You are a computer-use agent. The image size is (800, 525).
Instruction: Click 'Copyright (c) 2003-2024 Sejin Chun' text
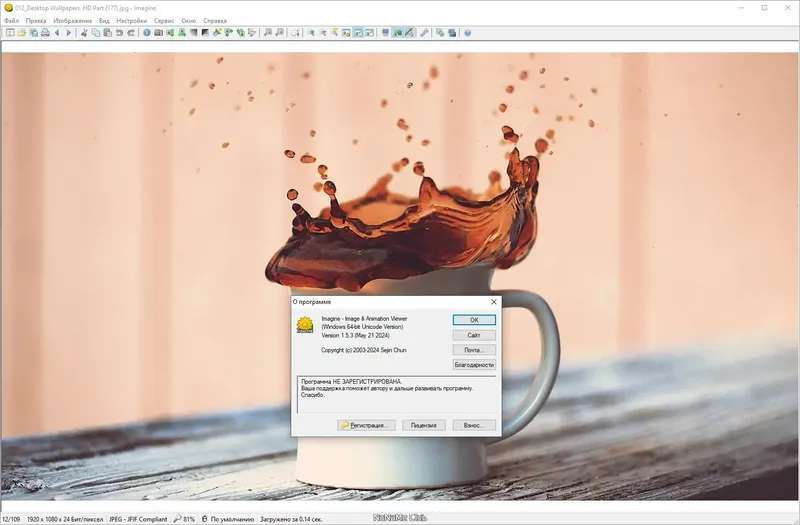tap(364, 350)
